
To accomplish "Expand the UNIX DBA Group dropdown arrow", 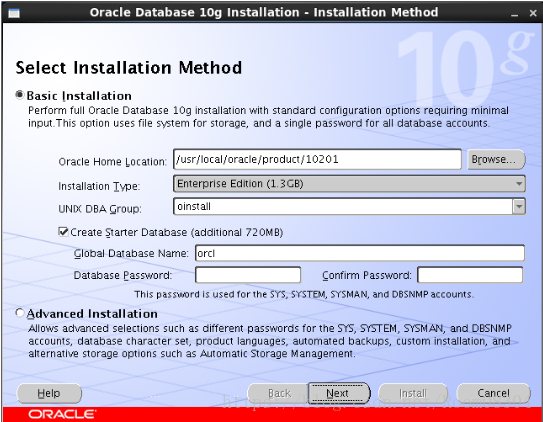I will (519, 207).
